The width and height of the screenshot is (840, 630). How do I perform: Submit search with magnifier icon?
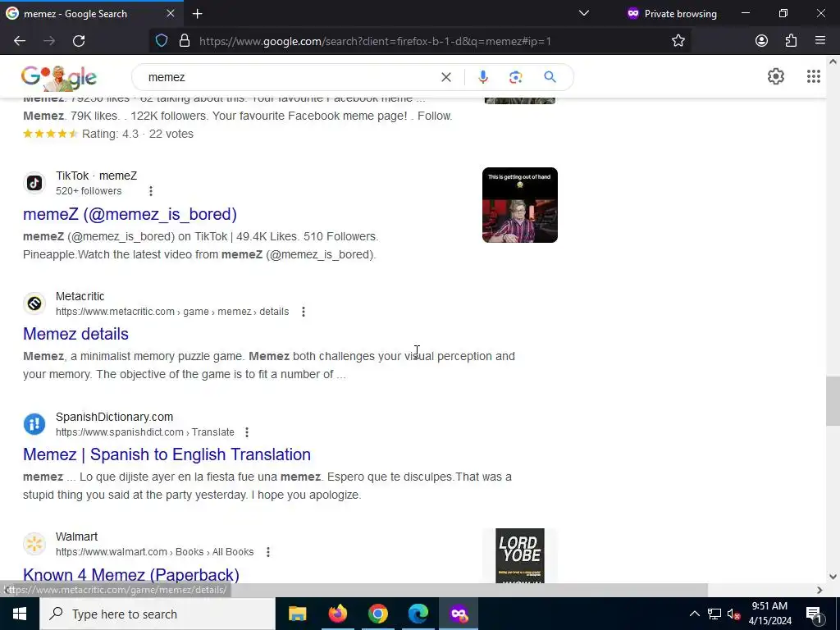(x=550, y=77)
